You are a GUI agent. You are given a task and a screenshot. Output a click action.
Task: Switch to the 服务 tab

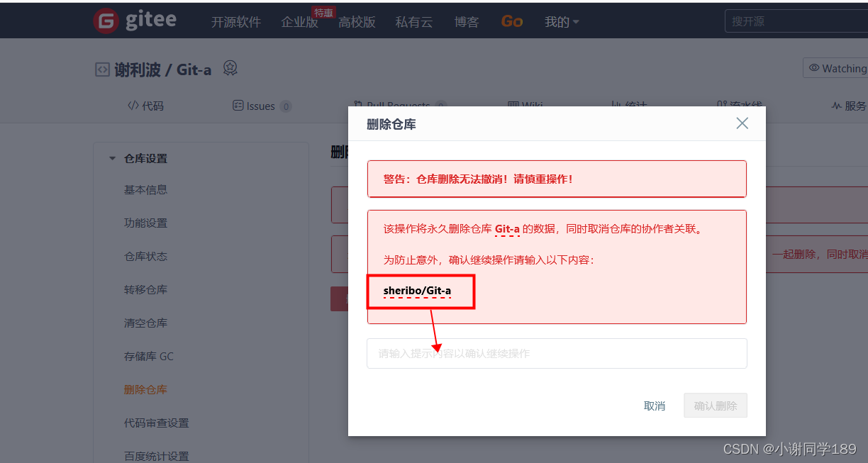849,106
